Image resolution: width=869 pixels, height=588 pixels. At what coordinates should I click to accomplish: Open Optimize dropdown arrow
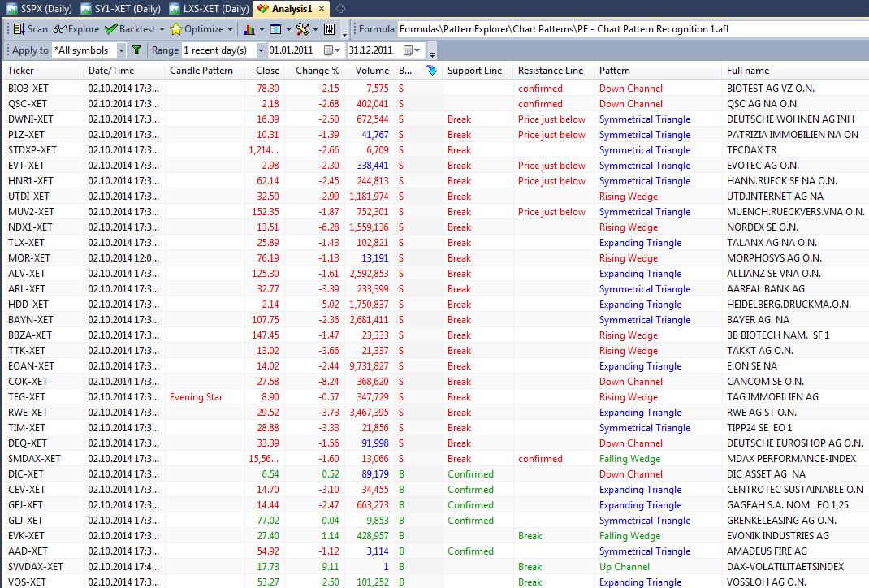coord(230,29)
